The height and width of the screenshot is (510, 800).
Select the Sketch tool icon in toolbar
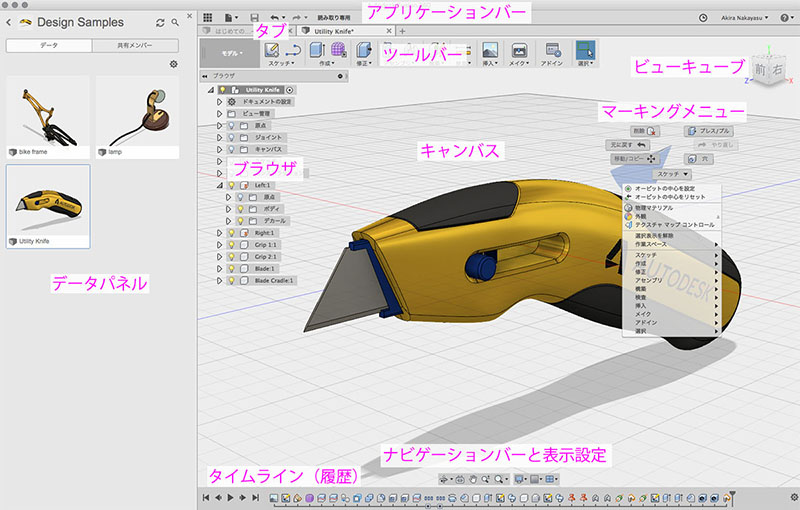[272, 50]
